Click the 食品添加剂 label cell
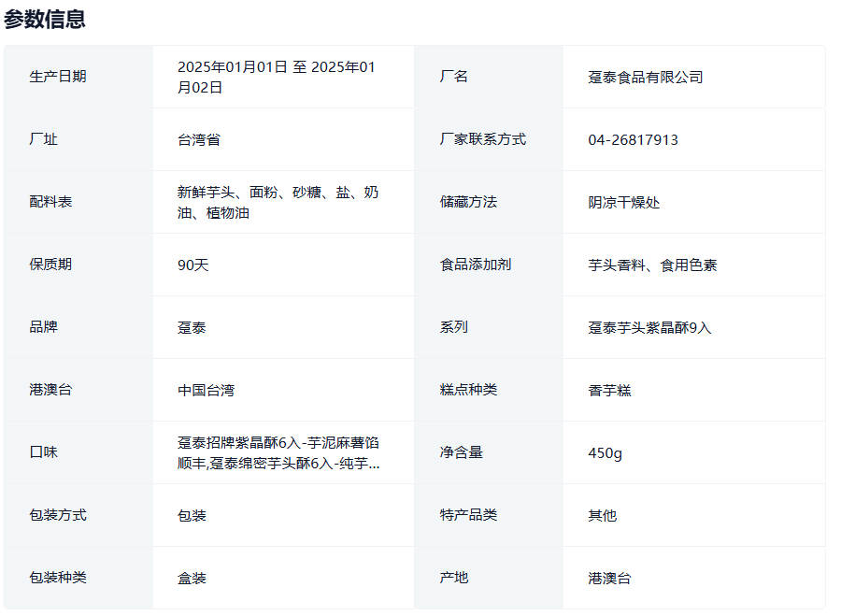This screenshot has width=841, height=616. click(475, 265)
